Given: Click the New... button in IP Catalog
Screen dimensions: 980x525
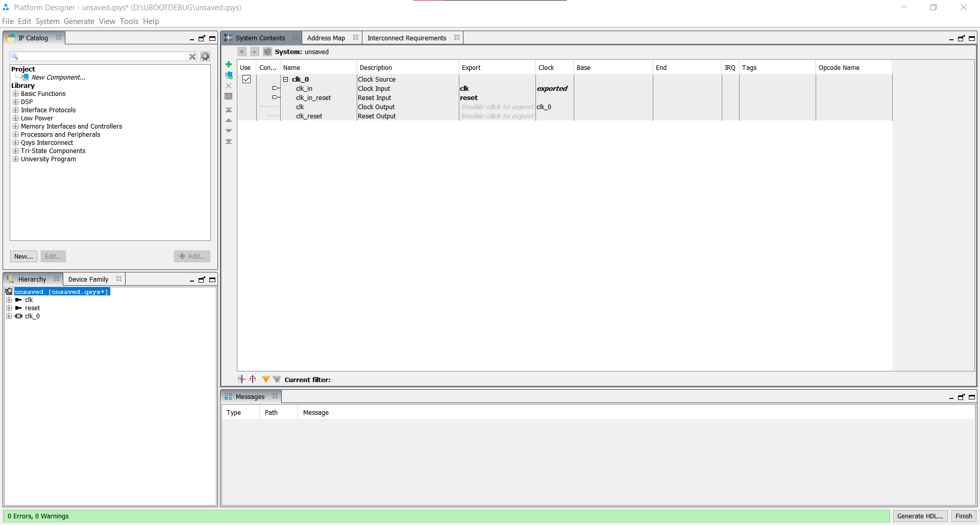Looking at the screenshot, I should click(23, 256).
